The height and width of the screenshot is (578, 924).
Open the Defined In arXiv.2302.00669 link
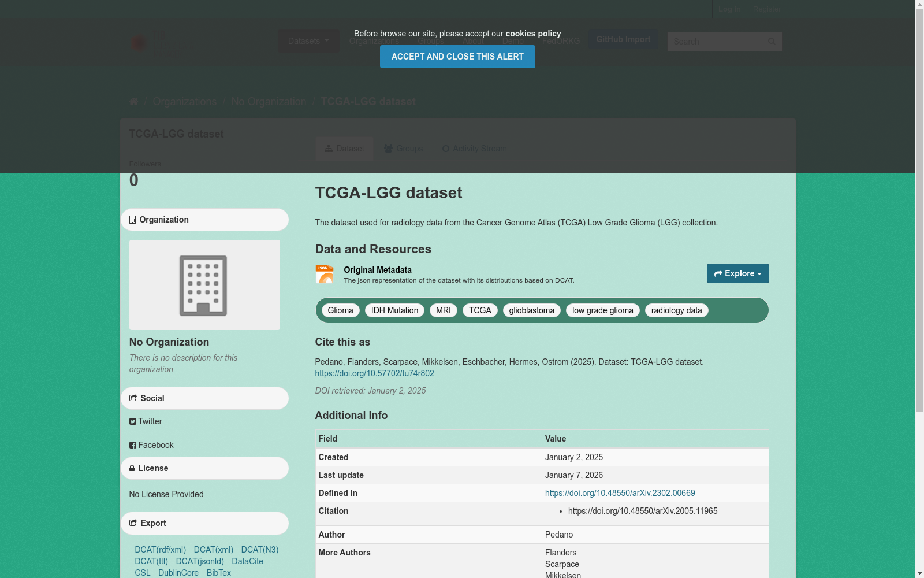click(620, 493)
